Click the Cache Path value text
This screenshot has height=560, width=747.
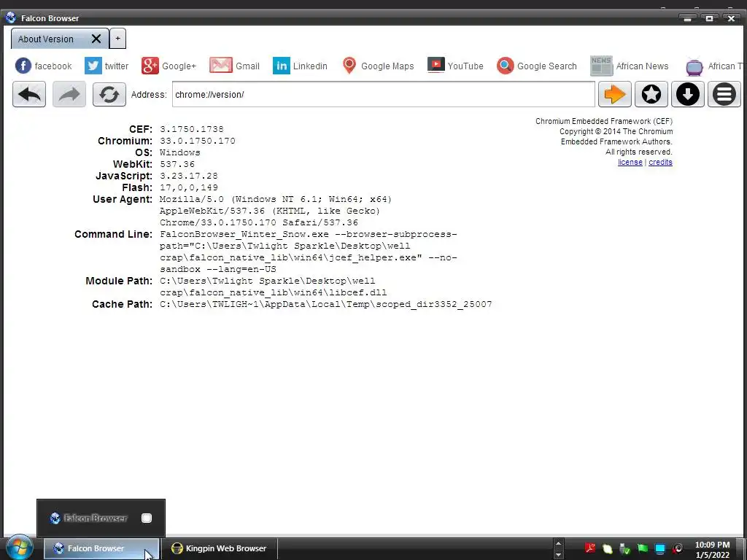point(326,304)
